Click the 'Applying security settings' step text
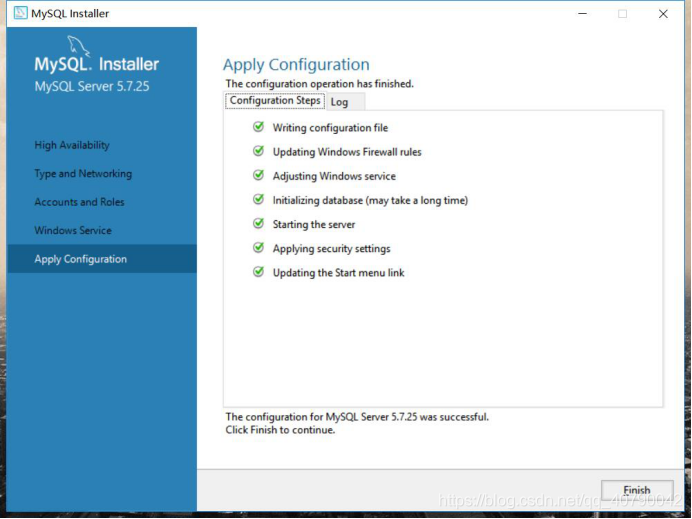This screenshot has width=692, height=519. pyautogui.click(x=331, y=248)
